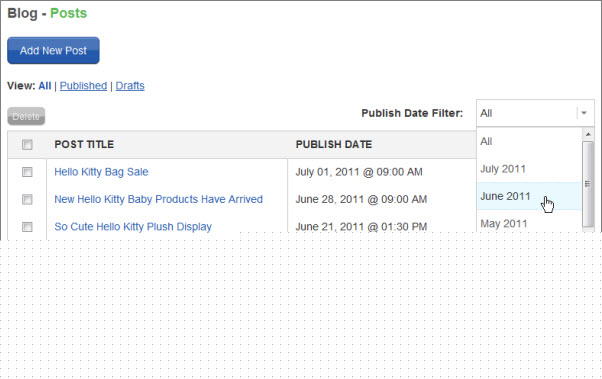Choose June 2011 from the date filter
The height and width of the screenshot is (379, 602).
(x=529, y=196)
